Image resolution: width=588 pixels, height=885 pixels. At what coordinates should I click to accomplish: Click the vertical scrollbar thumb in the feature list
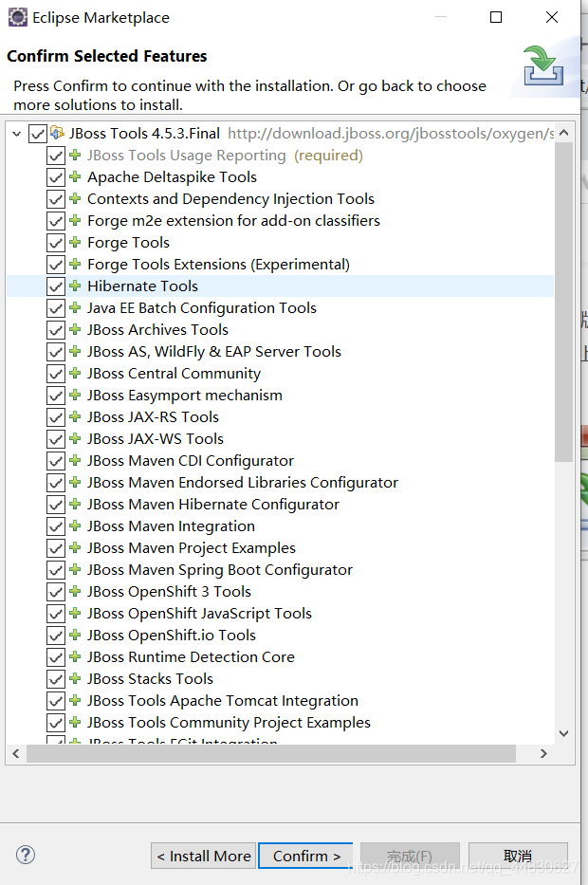[x=563, y=302]
